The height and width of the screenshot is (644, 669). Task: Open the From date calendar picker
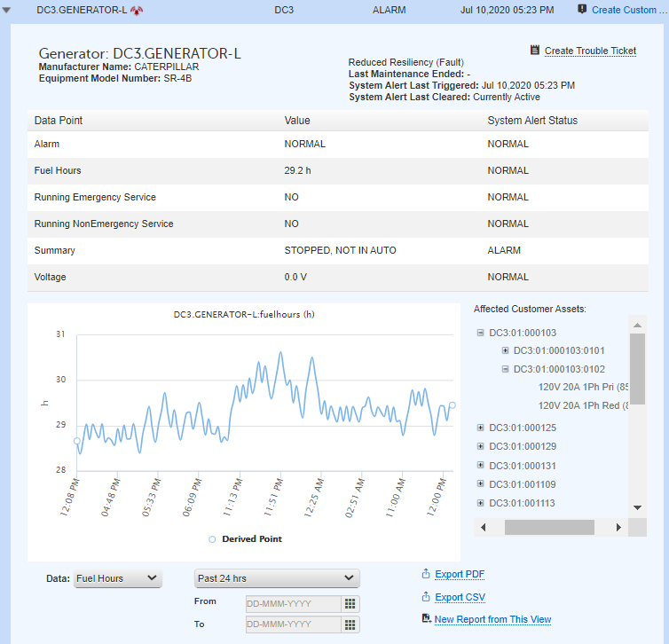(x=350, y=603)
